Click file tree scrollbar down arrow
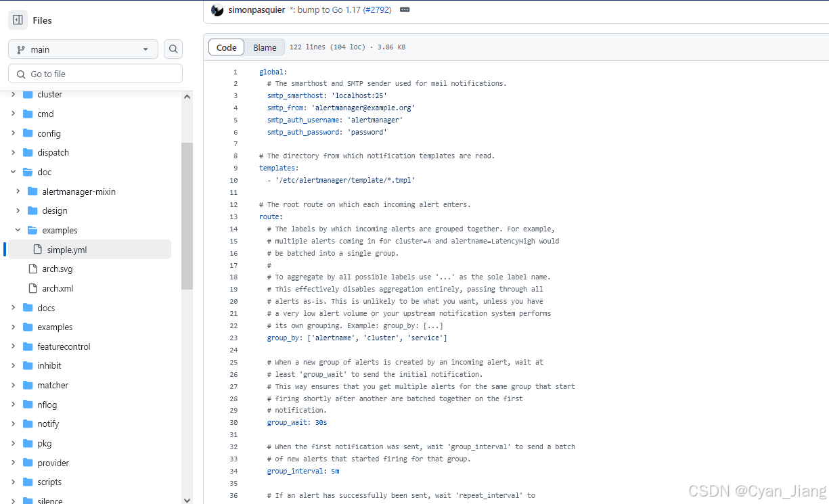The width and height of the screenshot is (829, 504). [x=187, y=499]
